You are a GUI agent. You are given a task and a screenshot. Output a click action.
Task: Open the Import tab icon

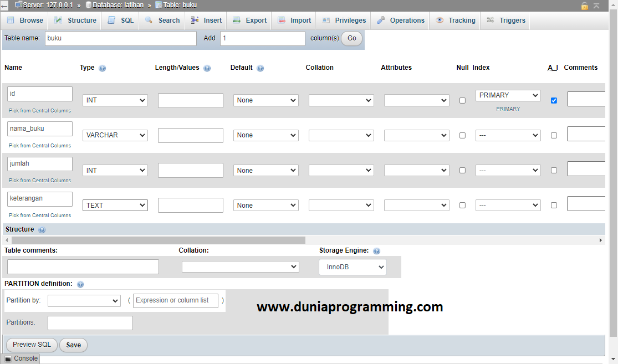click(280, 20)
